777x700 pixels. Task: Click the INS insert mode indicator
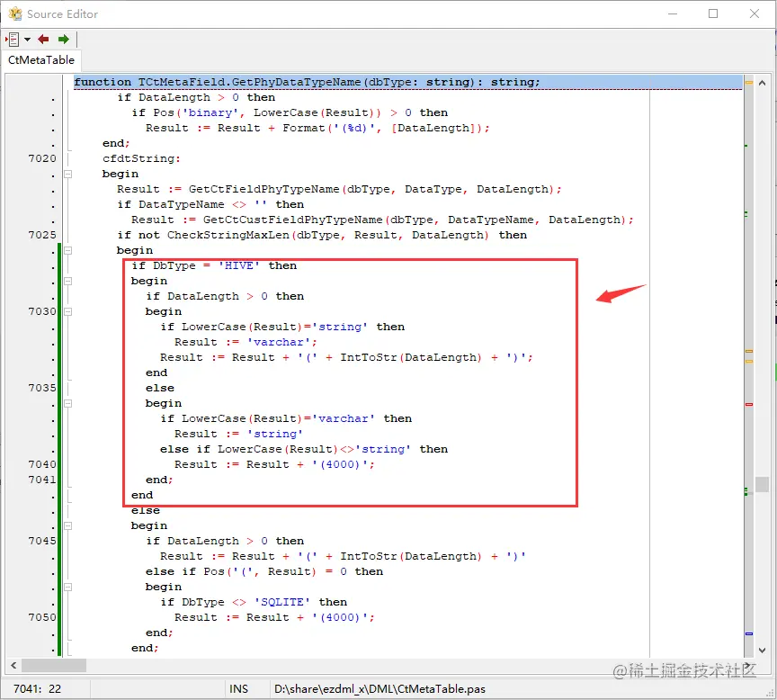coord(238,689)
